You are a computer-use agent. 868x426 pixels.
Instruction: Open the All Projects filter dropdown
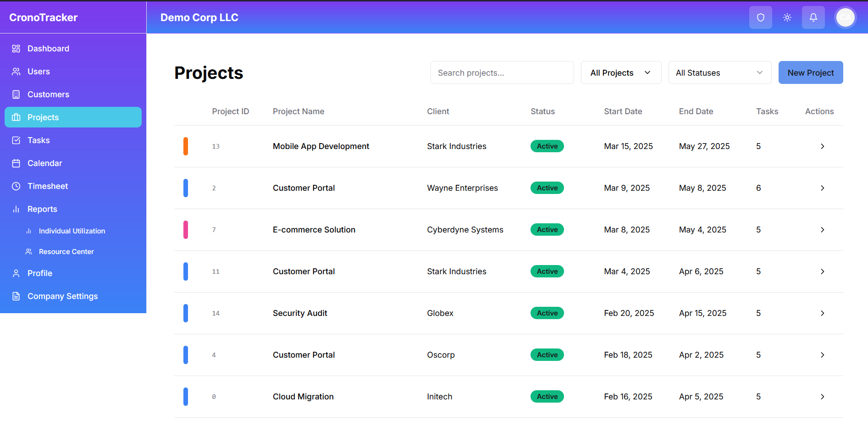(x=621, y=72)
